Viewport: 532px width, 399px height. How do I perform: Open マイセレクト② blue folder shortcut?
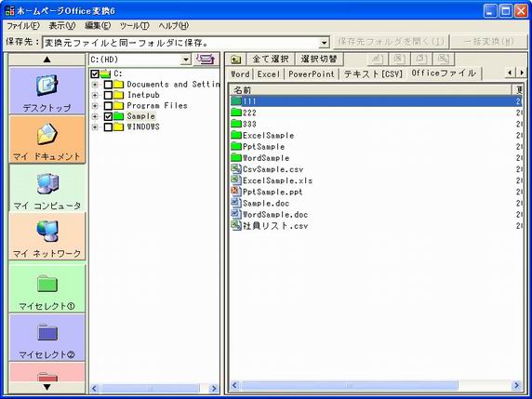47,338
